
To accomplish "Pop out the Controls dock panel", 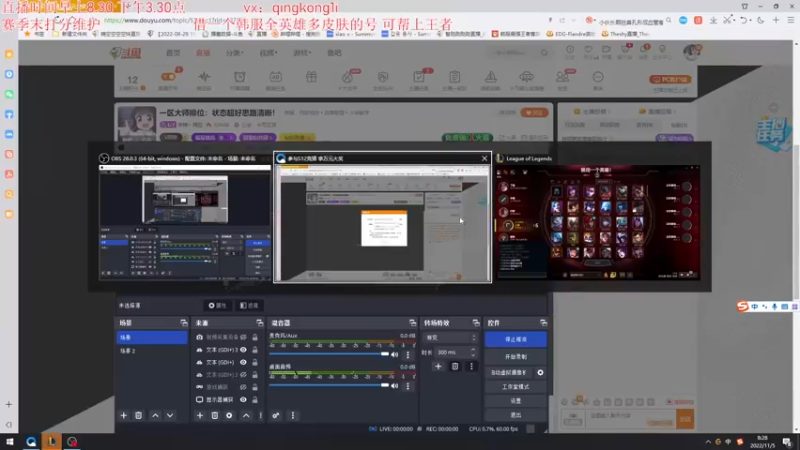I will pyautogui.click(x=543, y=322).
